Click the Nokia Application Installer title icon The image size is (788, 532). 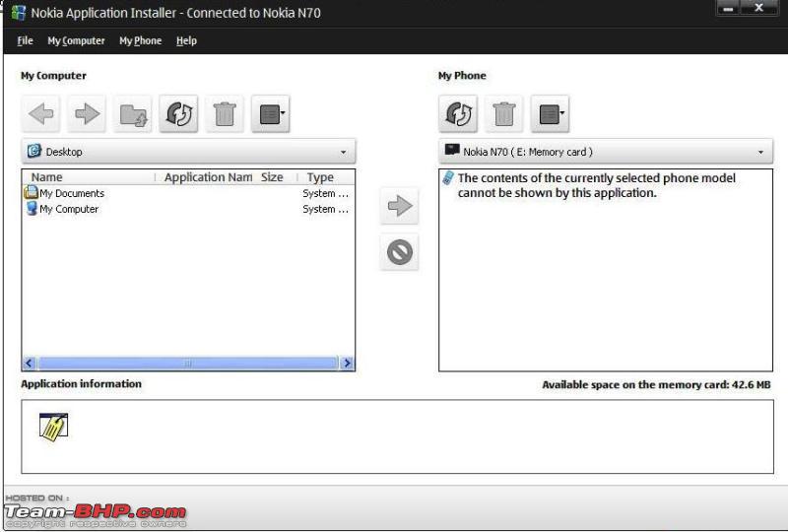[x=19, y=12]
